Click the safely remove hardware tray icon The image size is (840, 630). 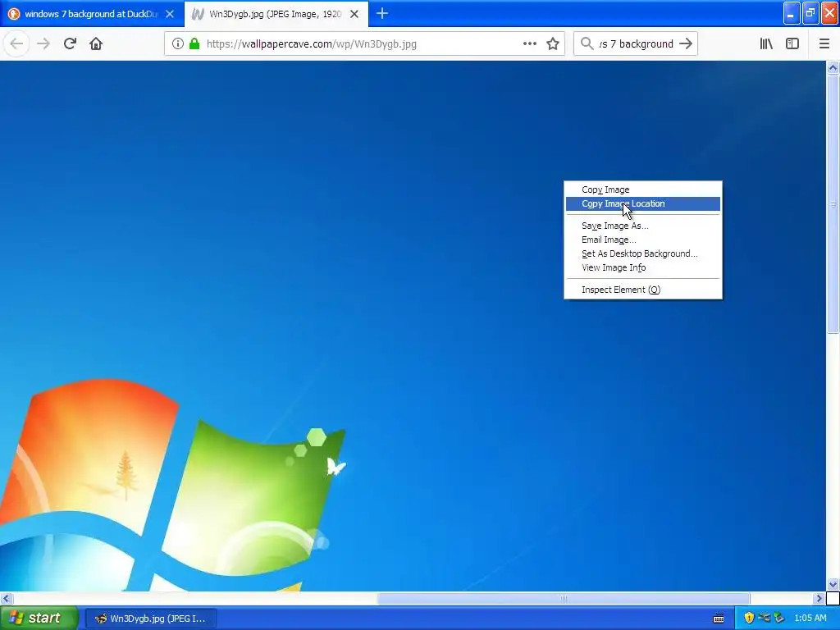tap(779, 618)
